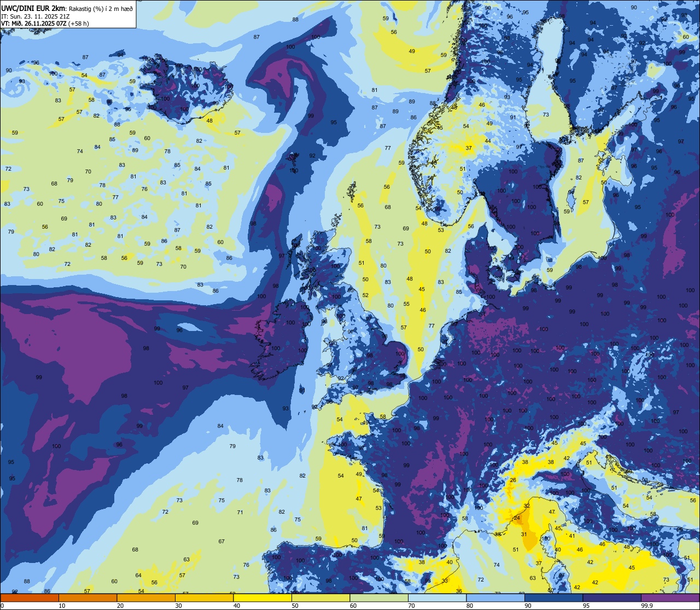Click the '99.9' label on the legend

point(647,606)
